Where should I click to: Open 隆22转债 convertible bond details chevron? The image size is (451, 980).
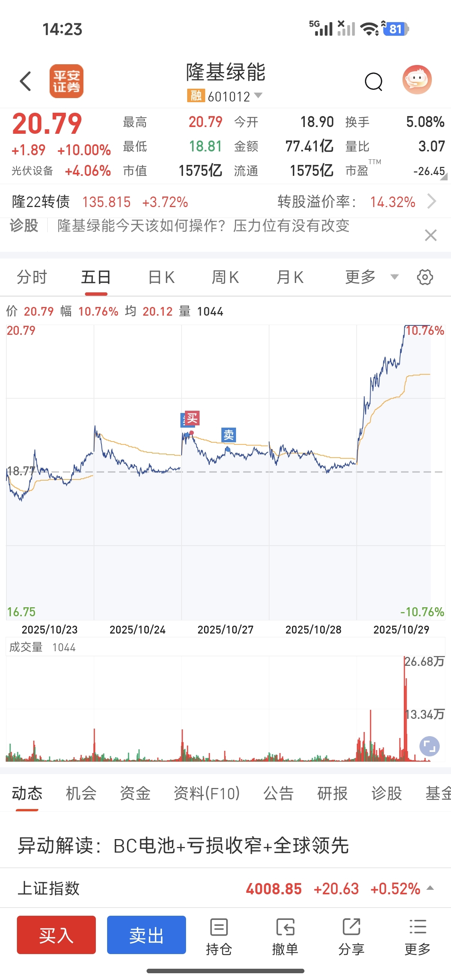tap(431, 202)
